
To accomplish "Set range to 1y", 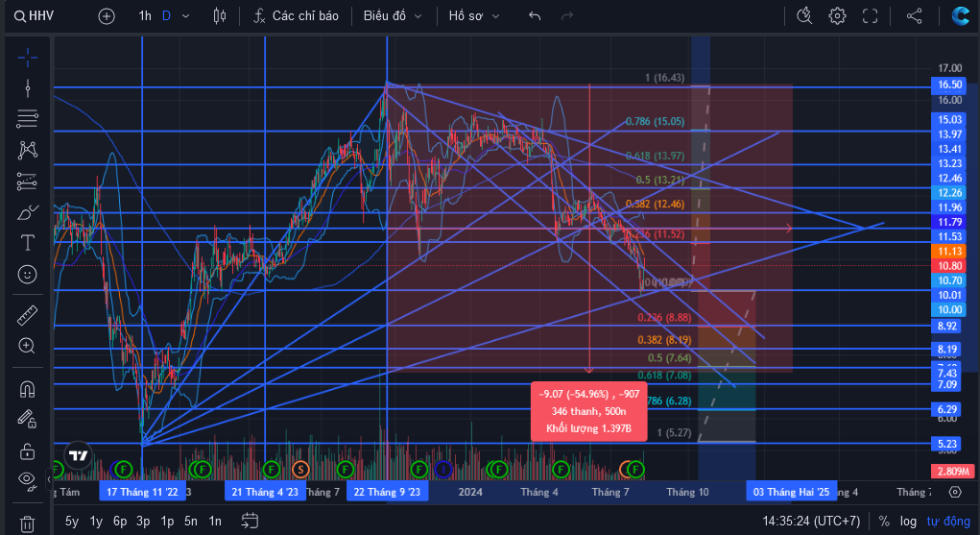I will (x=96, y=522).
